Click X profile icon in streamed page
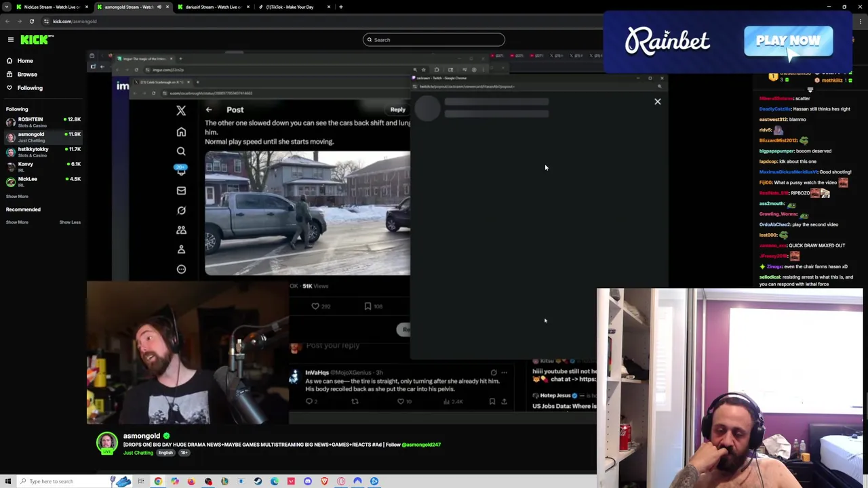868x488 pixels. pyautogui.click(x=181, y=250)
